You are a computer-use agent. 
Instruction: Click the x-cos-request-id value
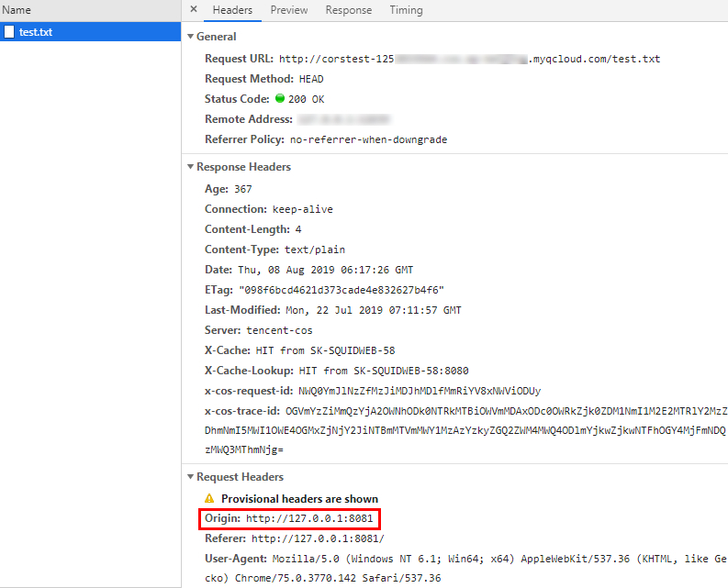(x=420, y=391)
